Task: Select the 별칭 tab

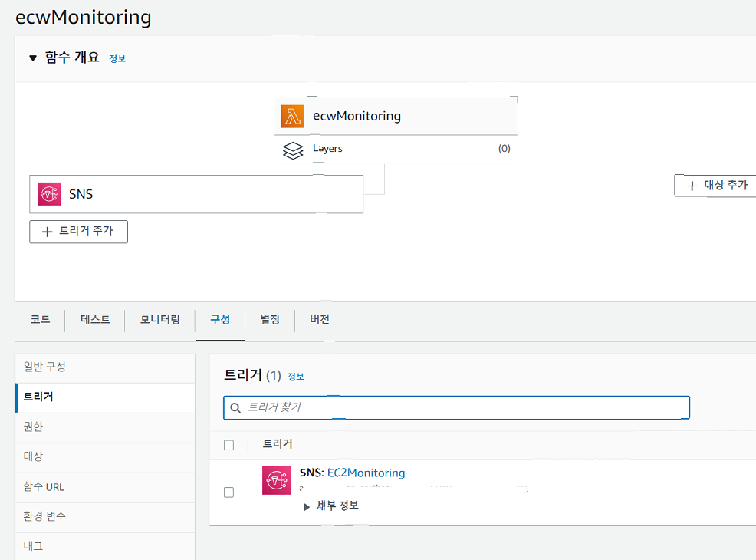Action: point(270,320)
